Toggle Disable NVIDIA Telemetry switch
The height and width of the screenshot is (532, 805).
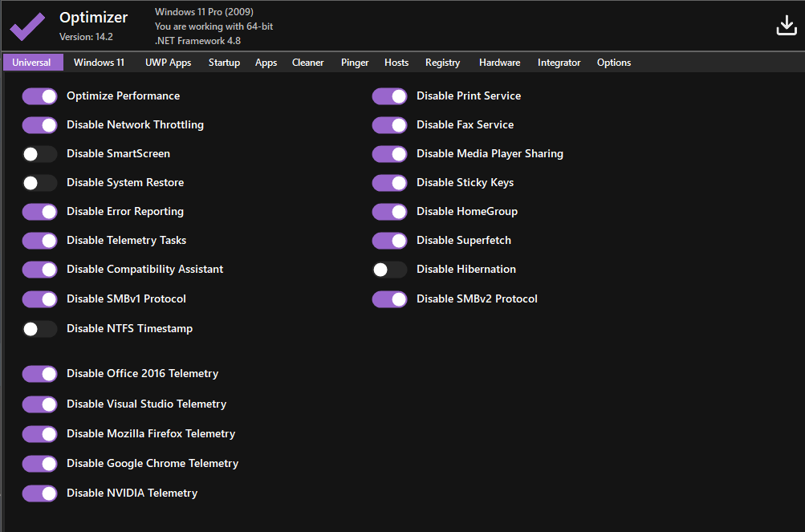pos(39,493)
